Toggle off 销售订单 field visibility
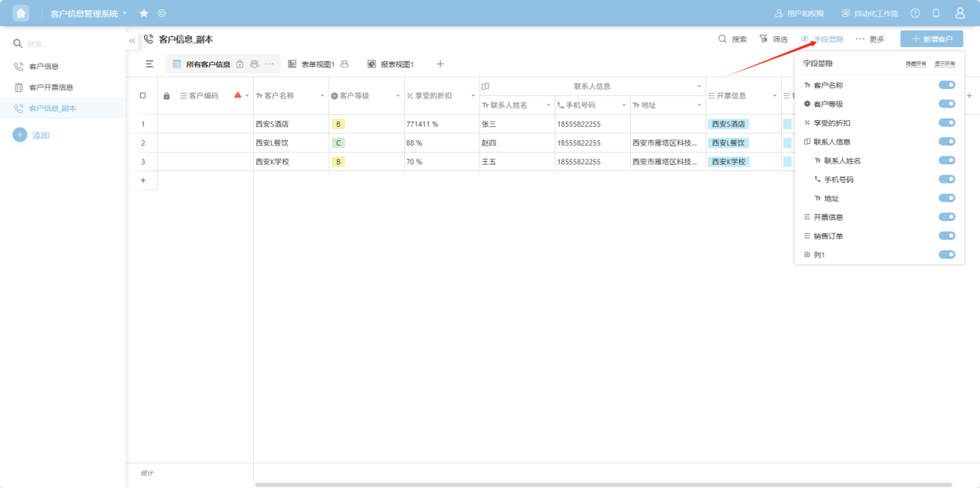The height and width of the screenshot is (488, 980). tap(946, 235)
